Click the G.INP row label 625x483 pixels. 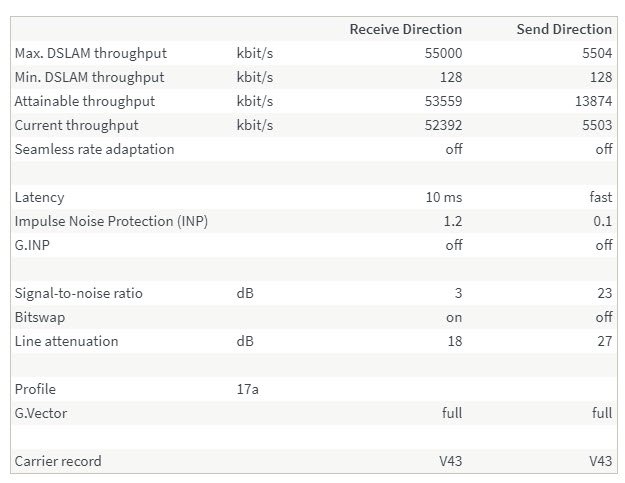(32, 245)
